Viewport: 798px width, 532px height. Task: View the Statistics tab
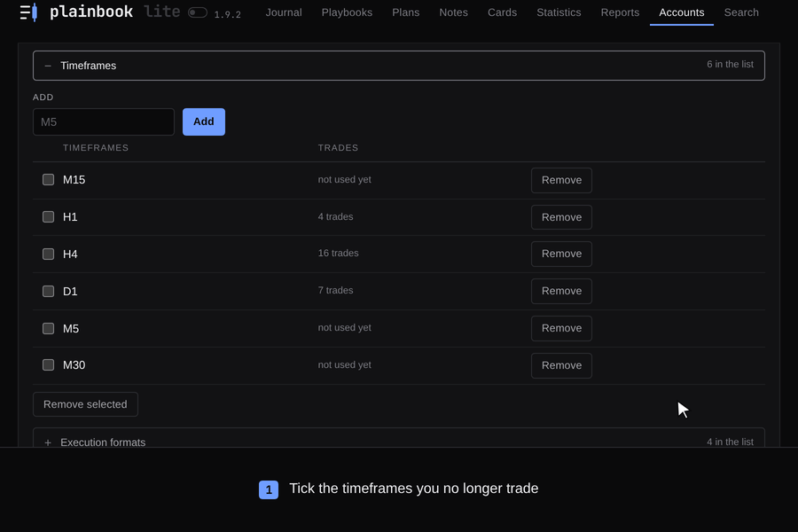(559, 12)
